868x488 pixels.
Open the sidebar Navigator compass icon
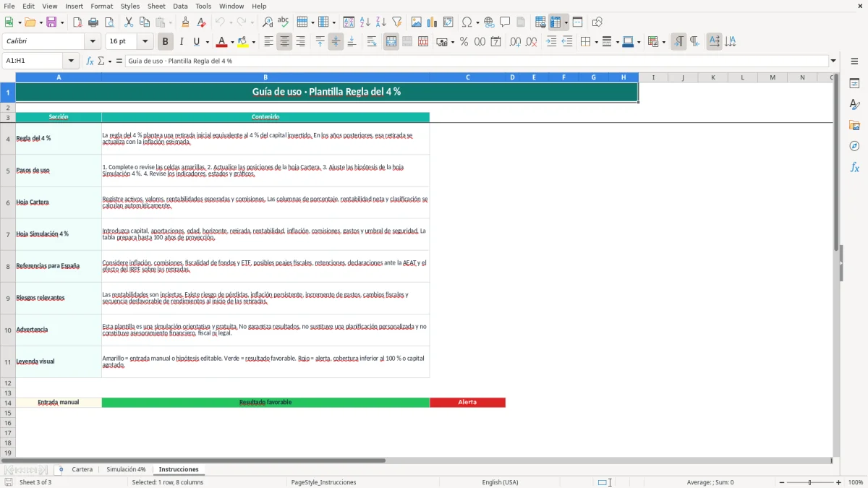tap(854, 146)
